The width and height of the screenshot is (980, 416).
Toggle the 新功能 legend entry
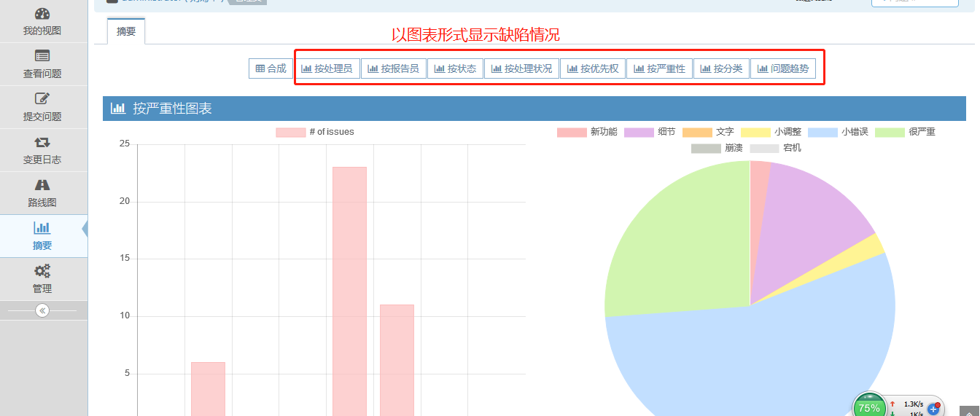pos(587,132)
